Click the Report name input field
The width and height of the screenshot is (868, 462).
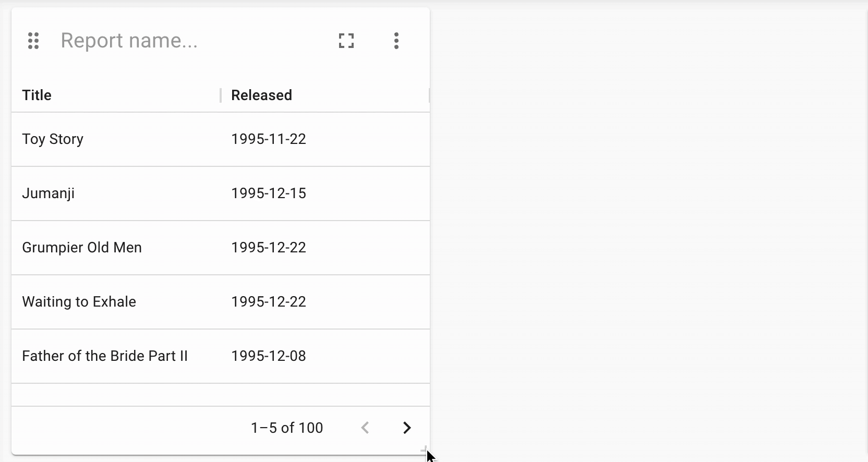pyautogui.click(x=188, y=41)
